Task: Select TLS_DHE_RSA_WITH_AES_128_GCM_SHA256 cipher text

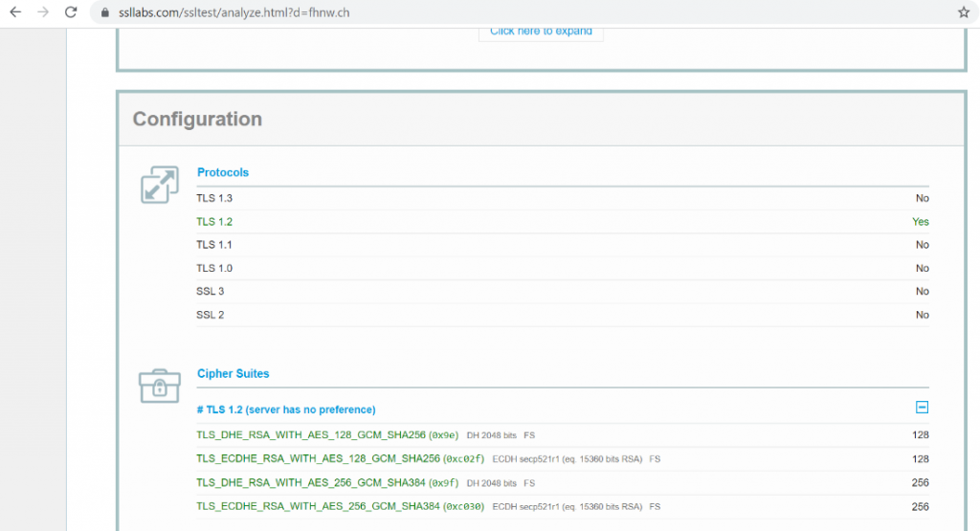Action: point(311,435)
